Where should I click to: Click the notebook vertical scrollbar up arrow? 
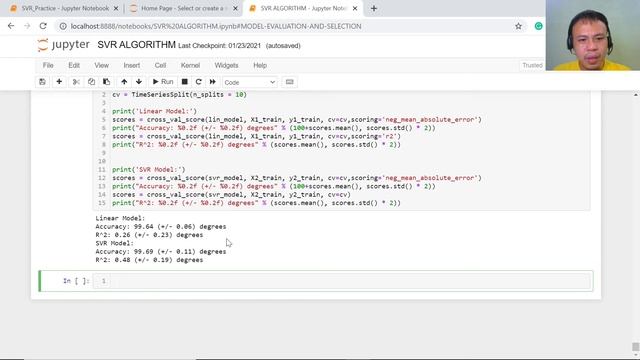(x=636, y=95)
